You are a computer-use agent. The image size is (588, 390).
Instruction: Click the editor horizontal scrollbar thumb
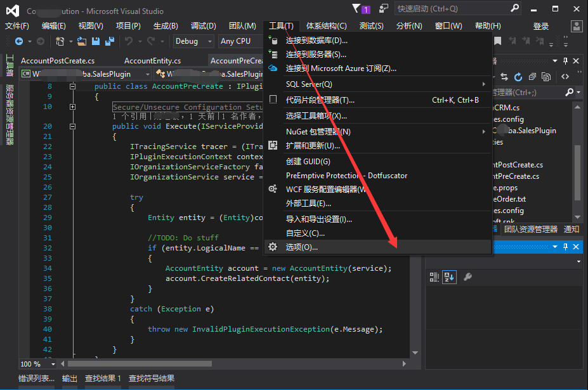[x=140, y=364]
